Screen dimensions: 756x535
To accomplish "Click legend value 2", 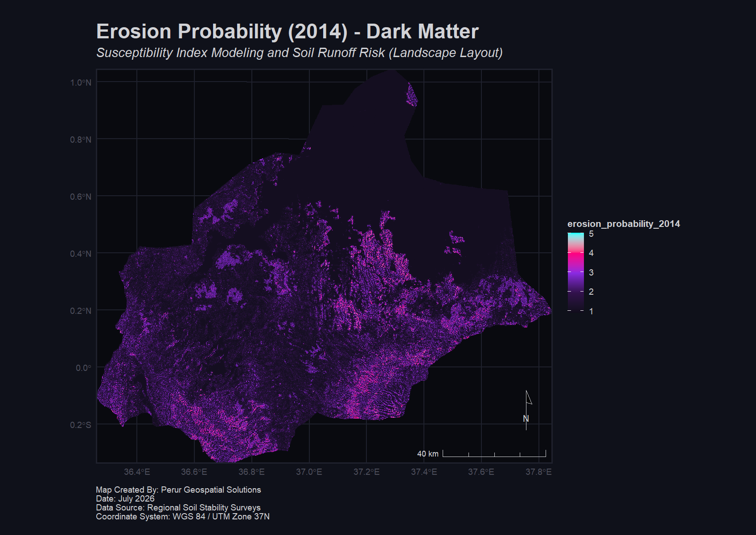I will point(591,292).
